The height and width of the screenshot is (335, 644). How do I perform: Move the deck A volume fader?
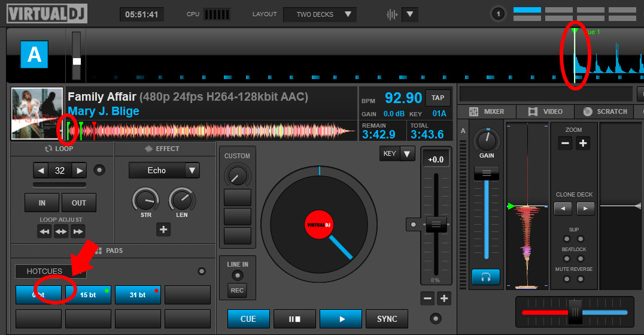click(487, 173)
